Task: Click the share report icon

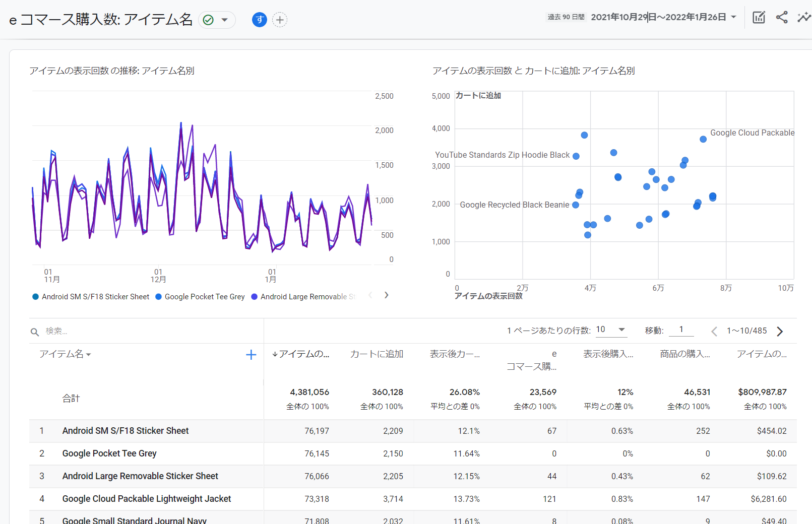Action: click(782, 17)
